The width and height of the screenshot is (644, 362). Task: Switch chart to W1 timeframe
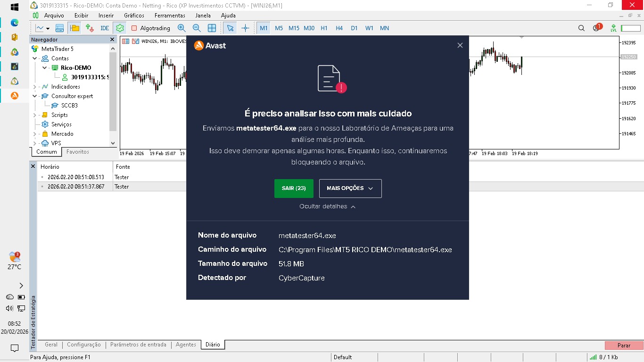369,28
